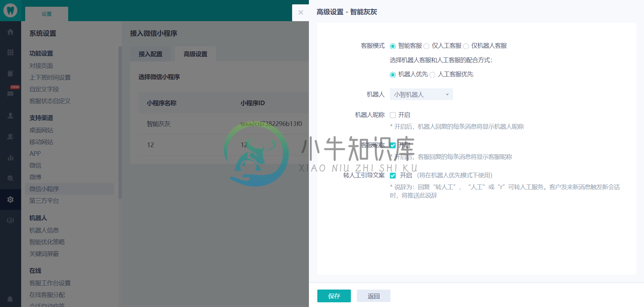Open 智能优化策略 menu item
The width and height of the screenshot is (644, 307).
47,242
